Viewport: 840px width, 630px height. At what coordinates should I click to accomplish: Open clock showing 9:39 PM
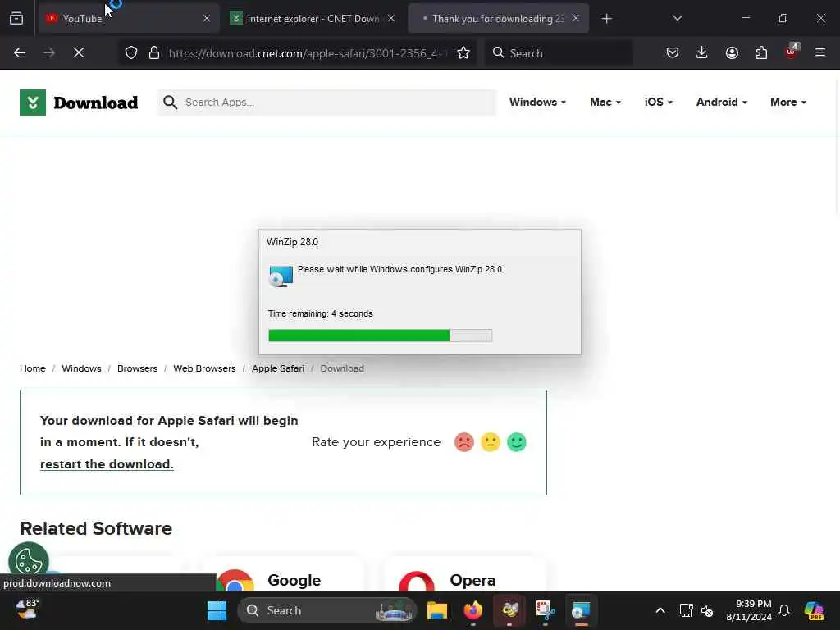[748, 610]
